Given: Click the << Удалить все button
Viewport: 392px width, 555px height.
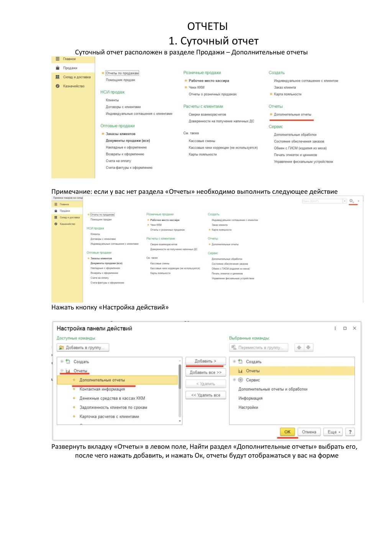Looking at the screenshot, I should pyautogui.click(x=206, y=395).
